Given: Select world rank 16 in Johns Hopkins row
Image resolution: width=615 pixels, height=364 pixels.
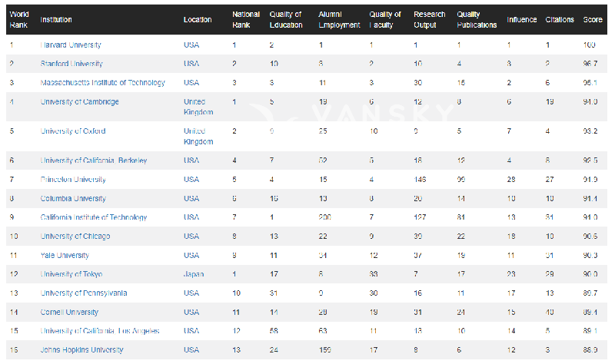Looking at the screenshot, I should click(14, 350).
